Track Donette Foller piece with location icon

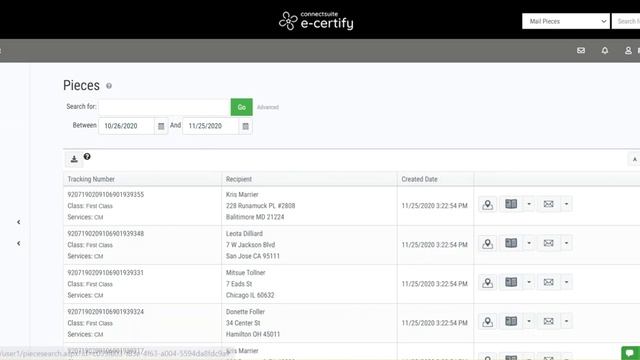[x=487, y=322]
